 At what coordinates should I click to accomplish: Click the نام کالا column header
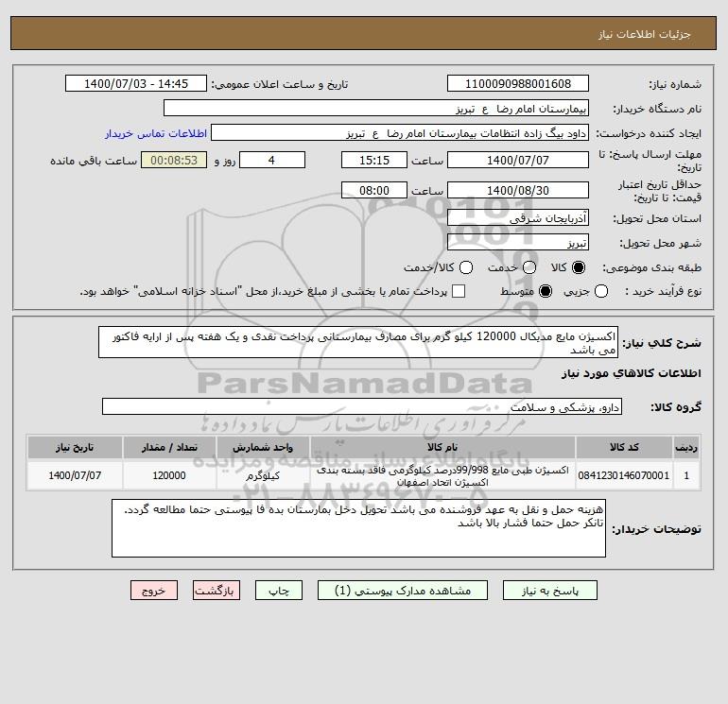(442, 447)
